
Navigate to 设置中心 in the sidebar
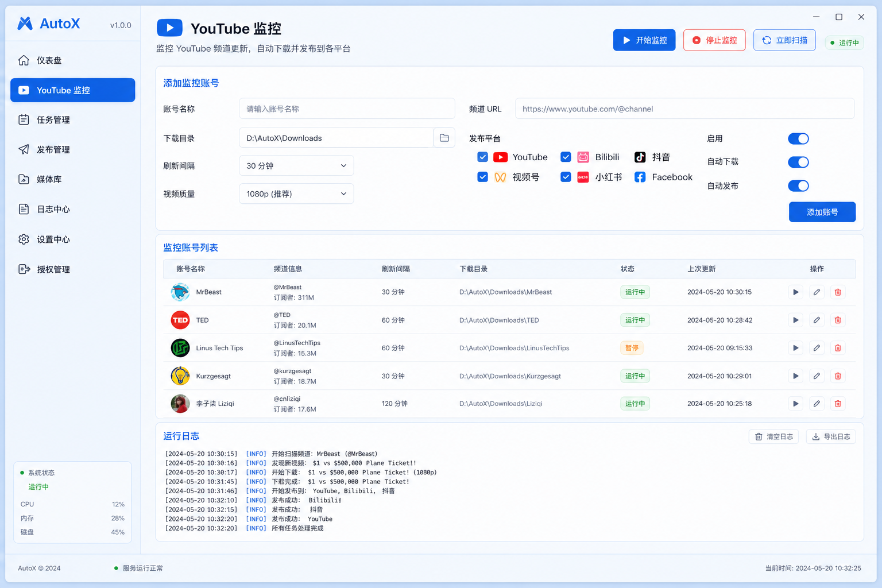(73, 239)
